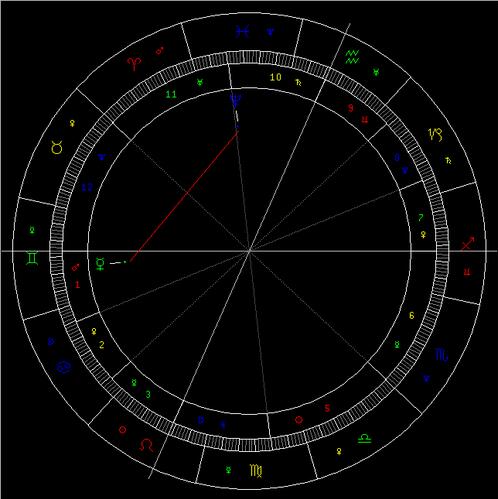Click the red Sun glyph beside Leo
The width and height of the screenshot is (498, 499).
point(122,430)
